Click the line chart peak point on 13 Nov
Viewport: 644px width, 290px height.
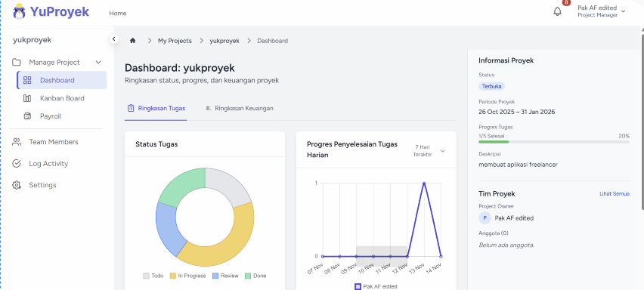coord(424,183)
